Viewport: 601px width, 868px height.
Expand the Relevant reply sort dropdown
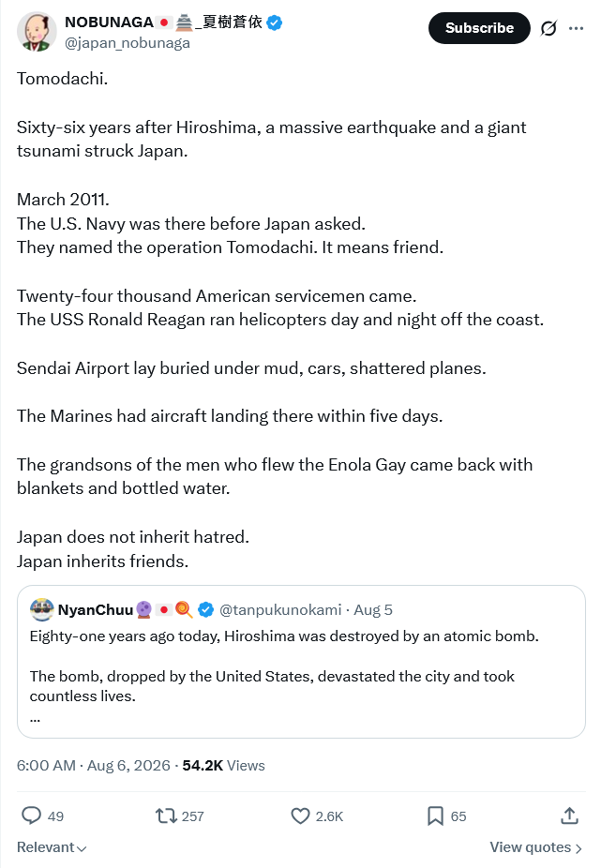[52, 847]
